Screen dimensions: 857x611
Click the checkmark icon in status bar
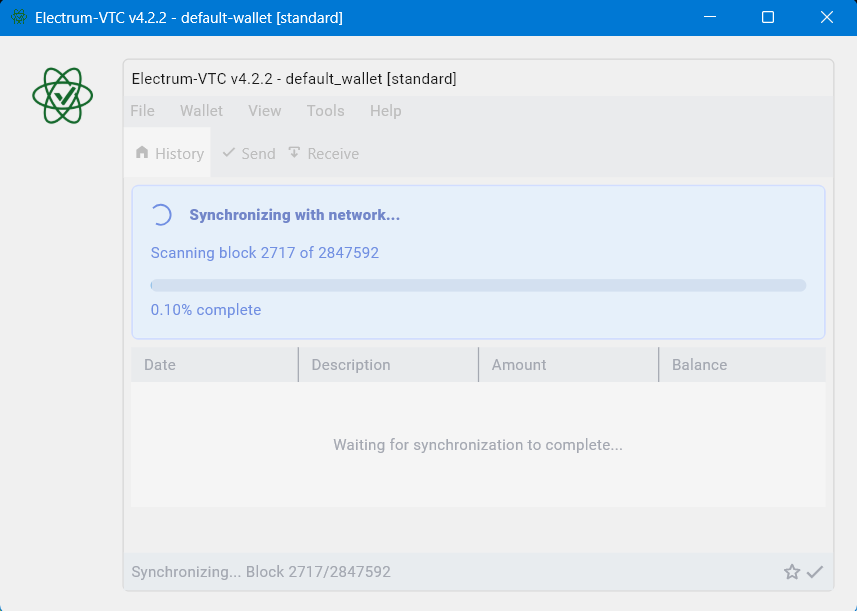814,572
